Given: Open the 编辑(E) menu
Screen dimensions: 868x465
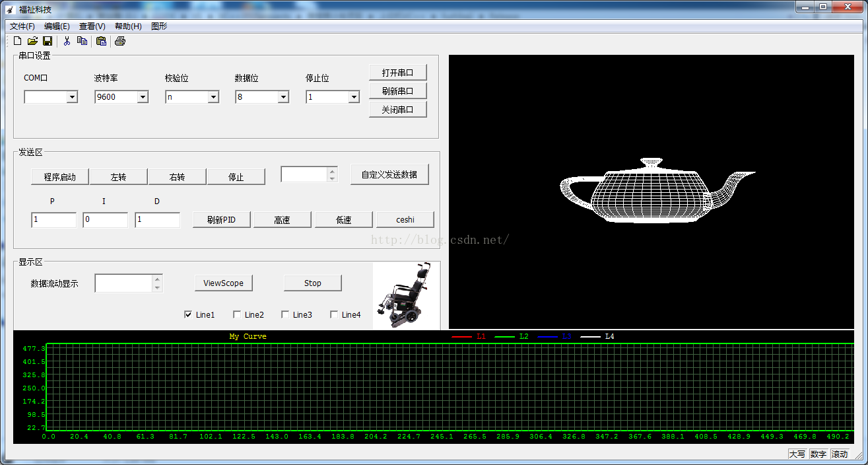Looking at the screenshot, I should (57, 26).
